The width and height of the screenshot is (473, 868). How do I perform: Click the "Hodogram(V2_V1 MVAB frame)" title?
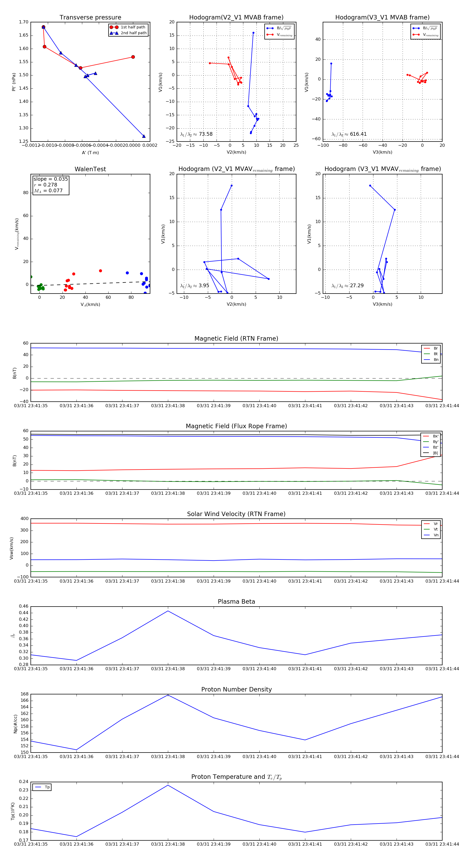point(236,18)
